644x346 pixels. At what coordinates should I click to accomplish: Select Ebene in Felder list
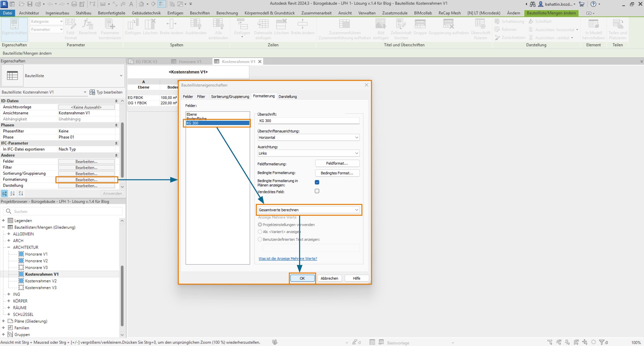pyautogui.click(x=218, y=114)
